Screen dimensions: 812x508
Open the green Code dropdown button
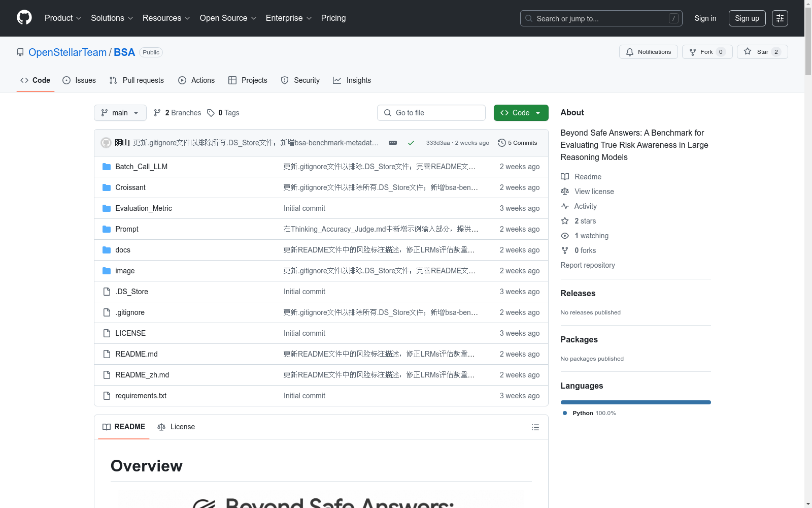(521, 113)
